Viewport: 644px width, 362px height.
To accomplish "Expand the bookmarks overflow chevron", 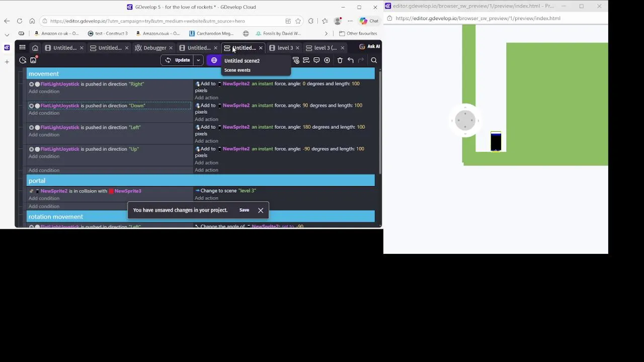I will pyautogui.click(x=326, y=34).
